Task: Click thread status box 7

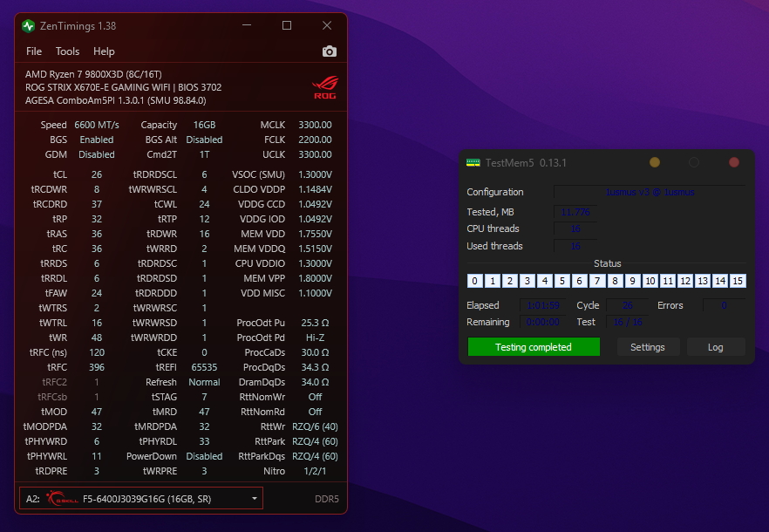Action: [597, 281]
